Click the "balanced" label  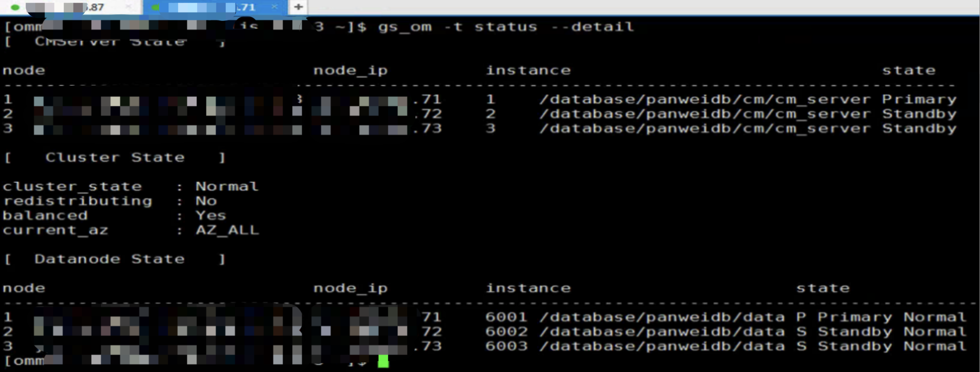45,215
